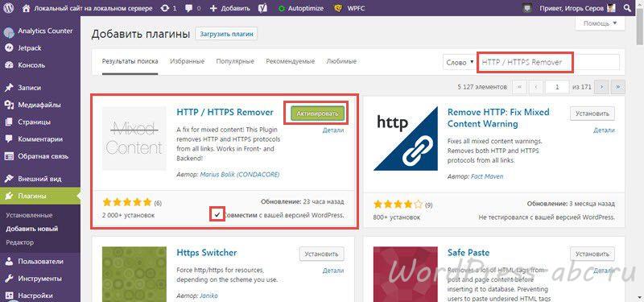Open HTTP / HTTPS Remover title link

pyautogui.click(x=225, y=112)
